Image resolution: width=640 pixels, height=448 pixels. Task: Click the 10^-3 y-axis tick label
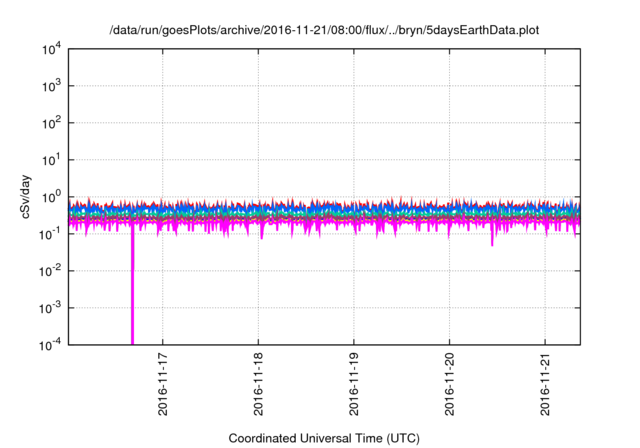coord(50,308)
